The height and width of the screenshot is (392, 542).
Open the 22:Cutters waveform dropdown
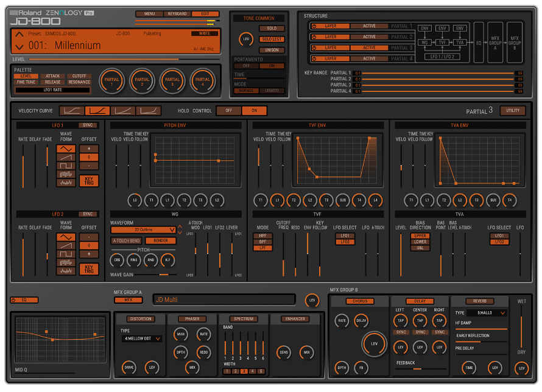pyautogui.click(x=144, y=229)
